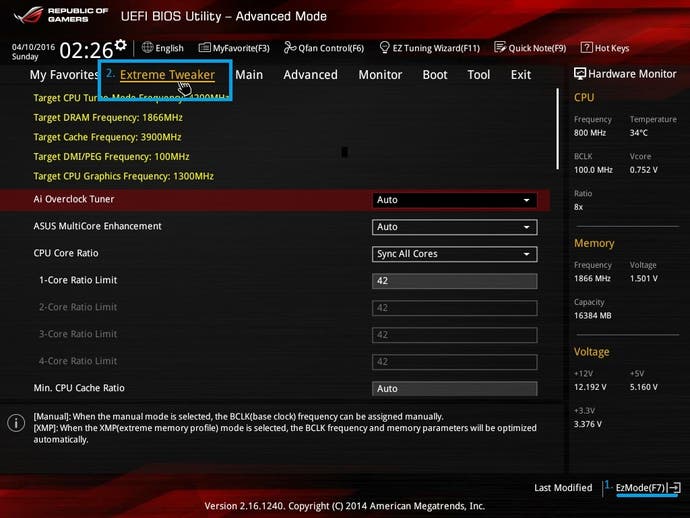Click Target Cache Frequency: 3900MHz text

[107, 137]
